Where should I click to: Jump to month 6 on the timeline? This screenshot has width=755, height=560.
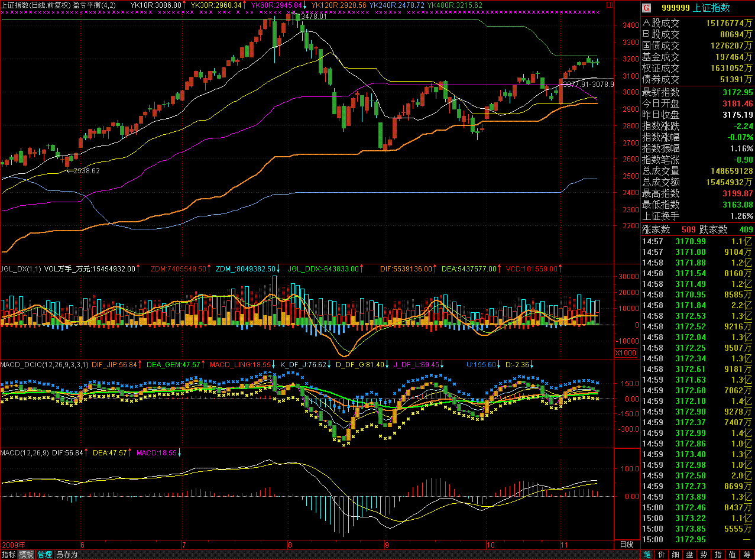pos(82,545)
